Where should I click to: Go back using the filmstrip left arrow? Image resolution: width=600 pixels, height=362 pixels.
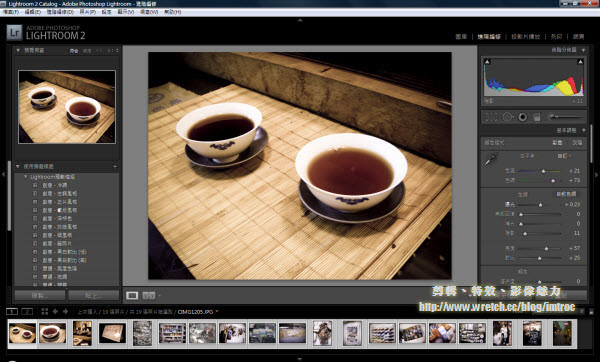tap(55, 311)
